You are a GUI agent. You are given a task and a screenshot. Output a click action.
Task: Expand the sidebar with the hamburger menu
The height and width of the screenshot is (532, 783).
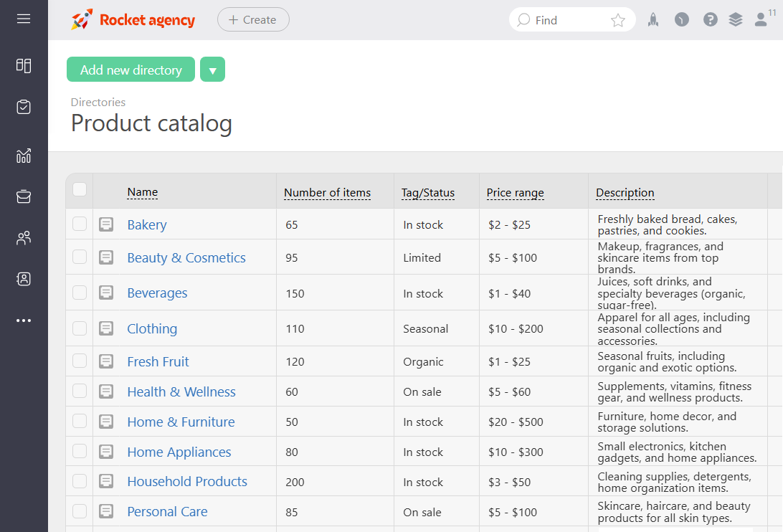click(24, 19)
